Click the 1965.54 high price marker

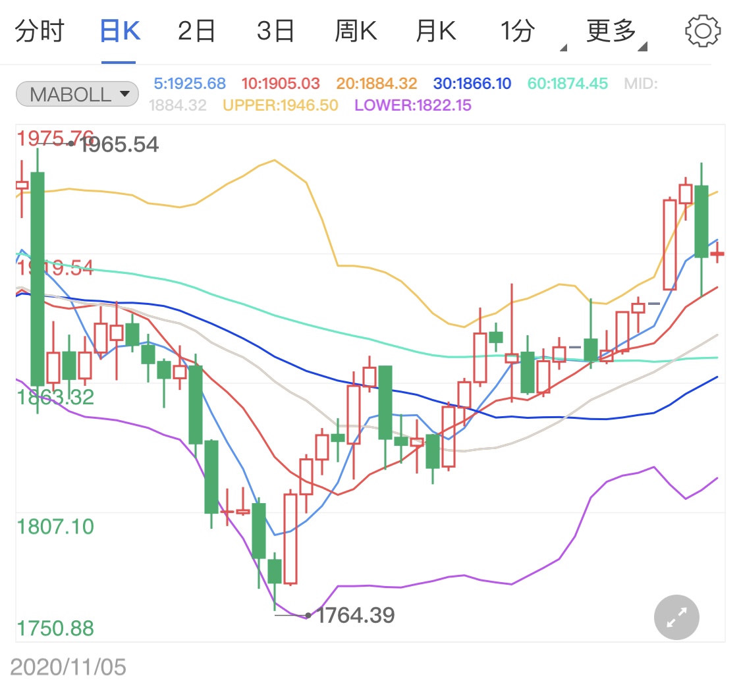[x=120, y=144]
